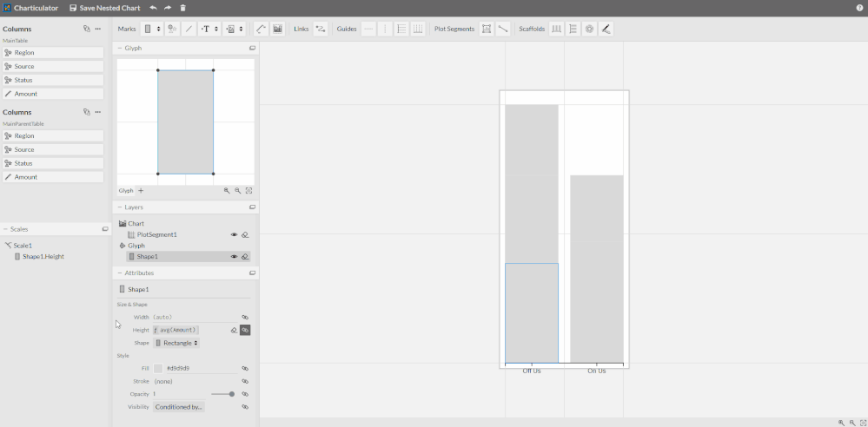868x427 pixels.
Task: Select the vertical guide coordinator tool
Action: click(x=418, y=29)
